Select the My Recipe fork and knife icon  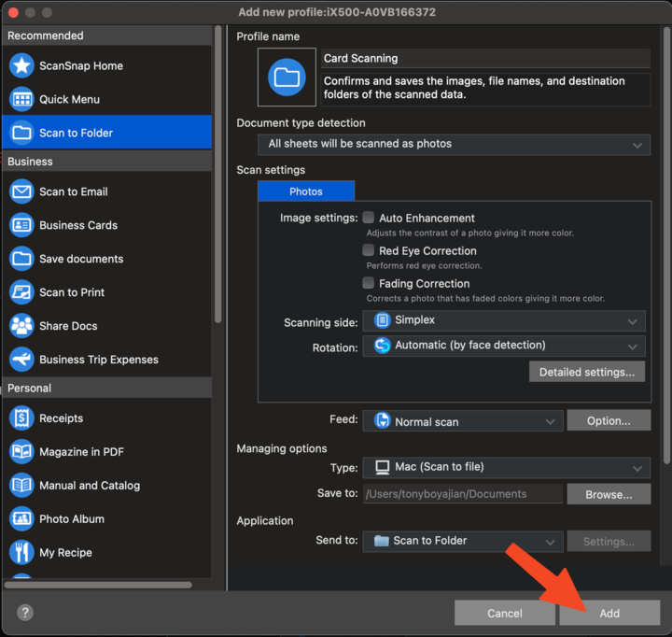(x=21, y=552)
